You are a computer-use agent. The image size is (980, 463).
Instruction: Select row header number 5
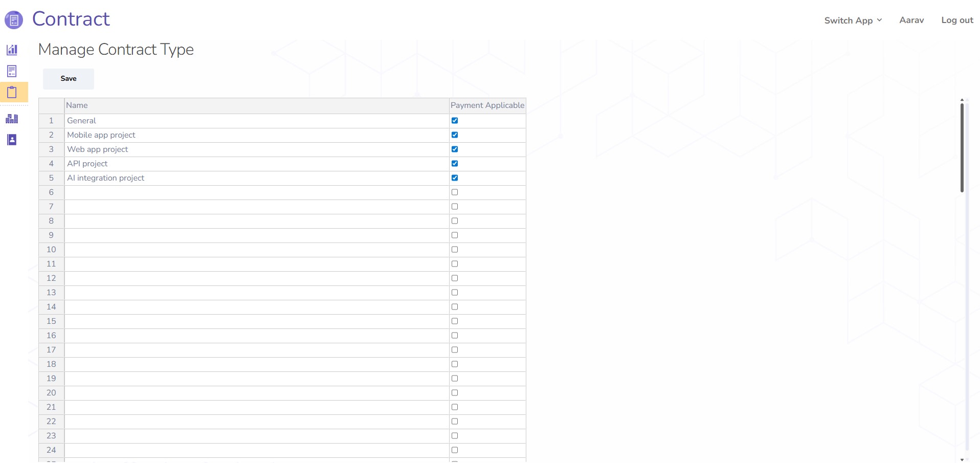51,178
